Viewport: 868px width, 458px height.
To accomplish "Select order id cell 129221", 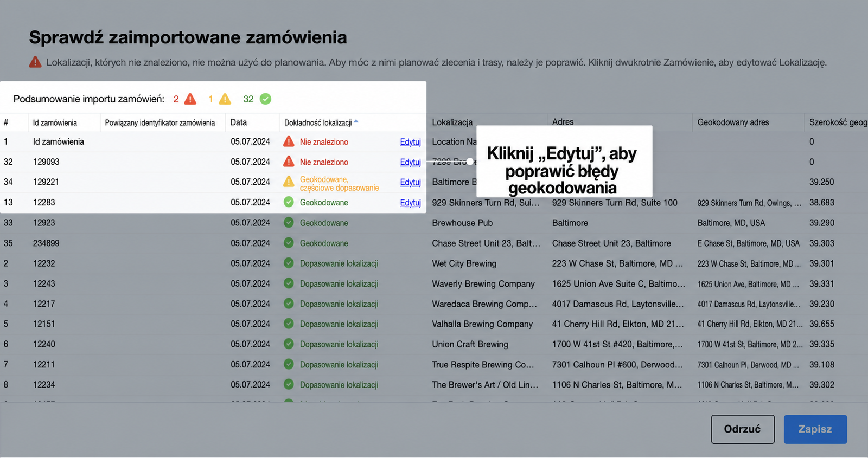I will tap(46, 182).
